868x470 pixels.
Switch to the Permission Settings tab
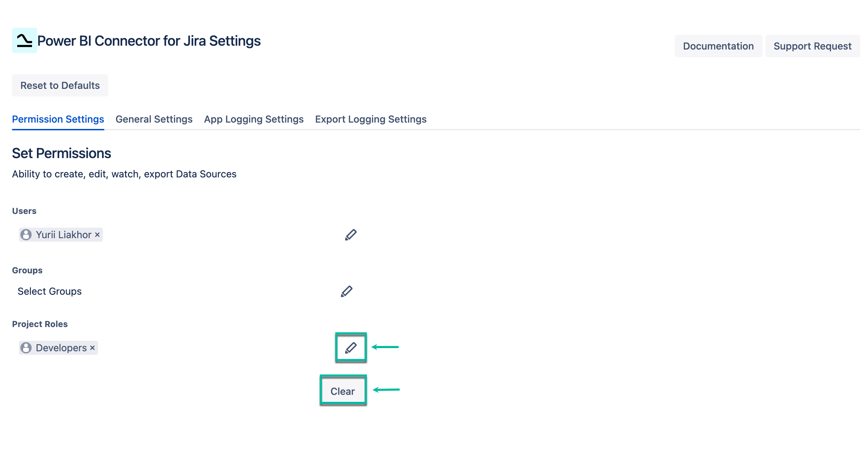(58, 119)
